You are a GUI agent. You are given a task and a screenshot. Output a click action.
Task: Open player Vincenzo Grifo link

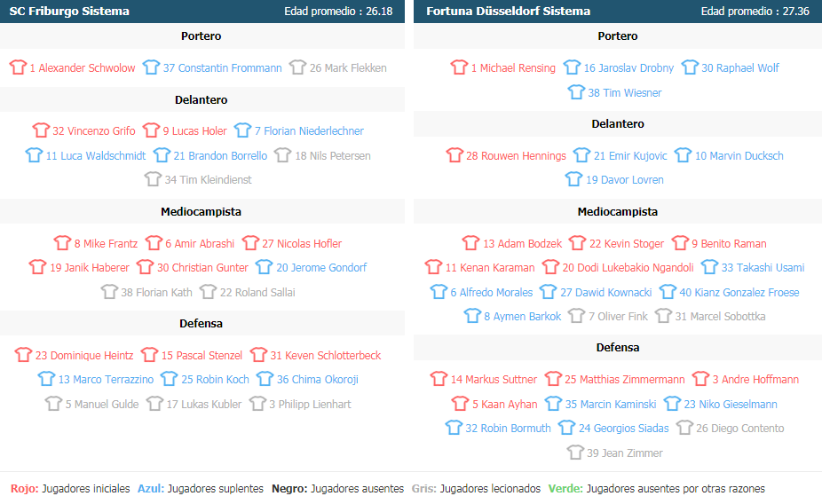click(x=94, y=131)
